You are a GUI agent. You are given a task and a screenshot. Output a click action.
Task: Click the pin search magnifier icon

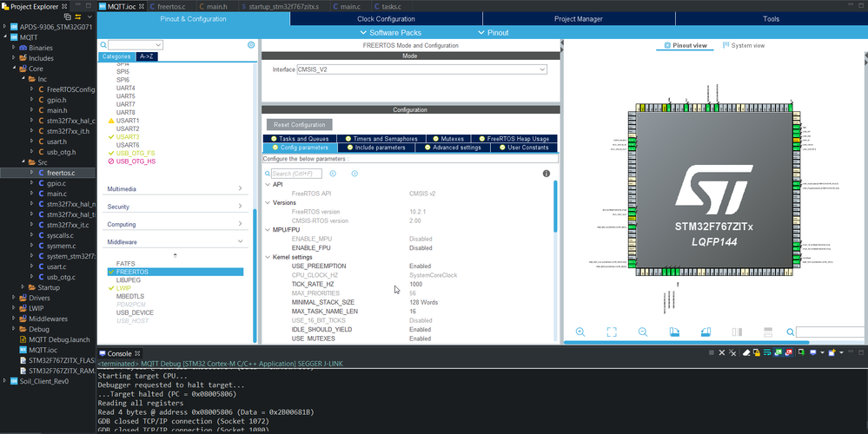[790, 332]
